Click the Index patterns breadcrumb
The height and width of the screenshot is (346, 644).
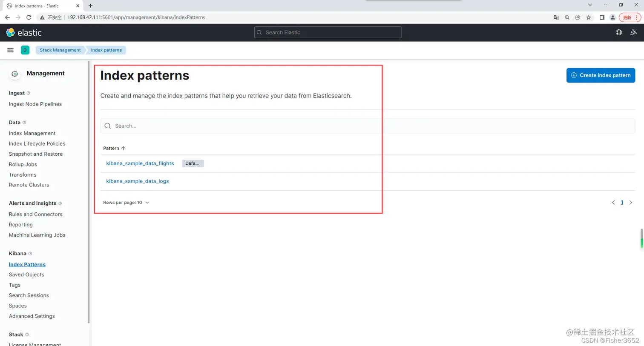click(x=106, y=50)
